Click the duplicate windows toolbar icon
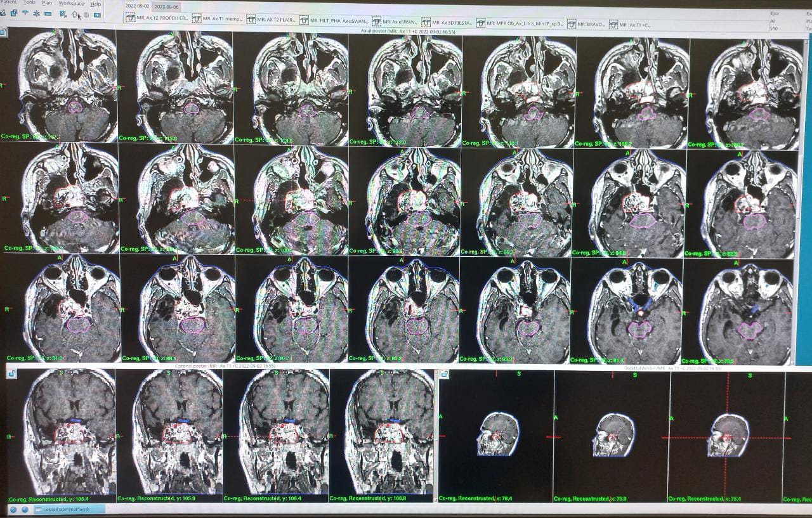This screenshot has height=518, width=812. [x=14, y=13]
